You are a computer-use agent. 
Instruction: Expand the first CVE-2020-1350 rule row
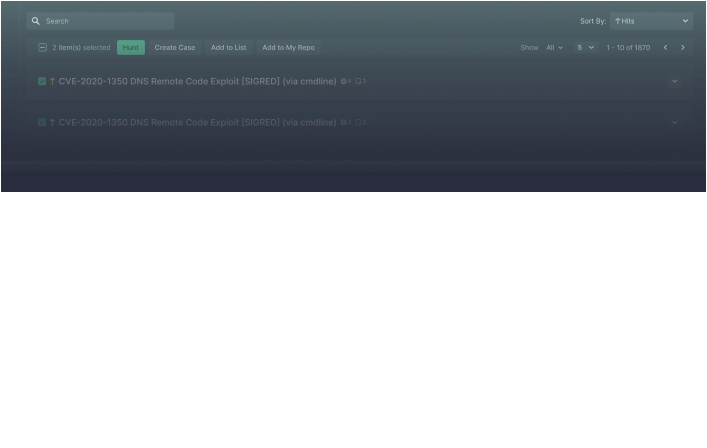click(x=674, y=82)
